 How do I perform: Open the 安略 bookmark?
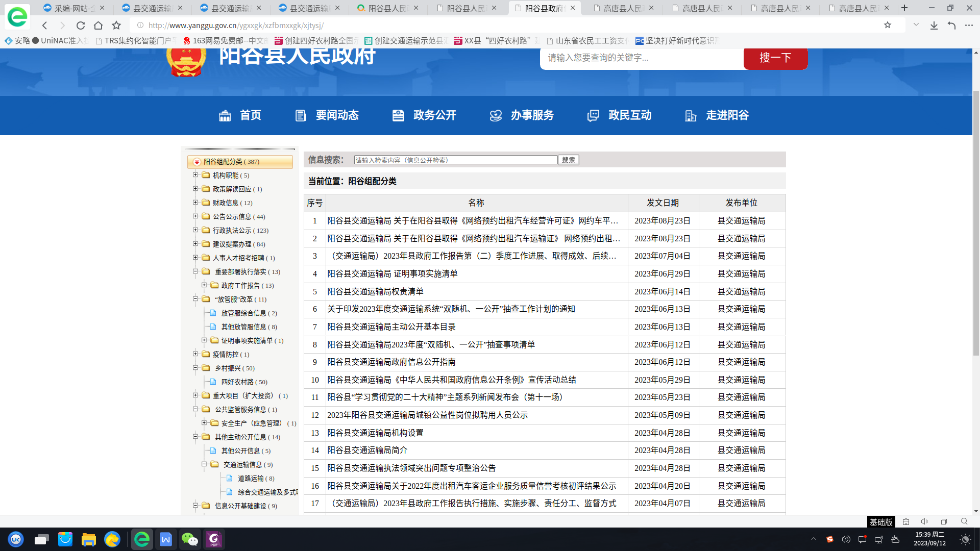[17, 41]
